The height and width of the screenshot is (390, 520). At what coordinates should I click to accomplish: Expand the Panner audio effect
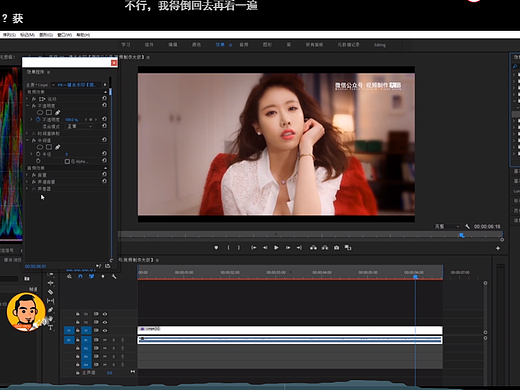pyautogui.click(x=27, y=189)
